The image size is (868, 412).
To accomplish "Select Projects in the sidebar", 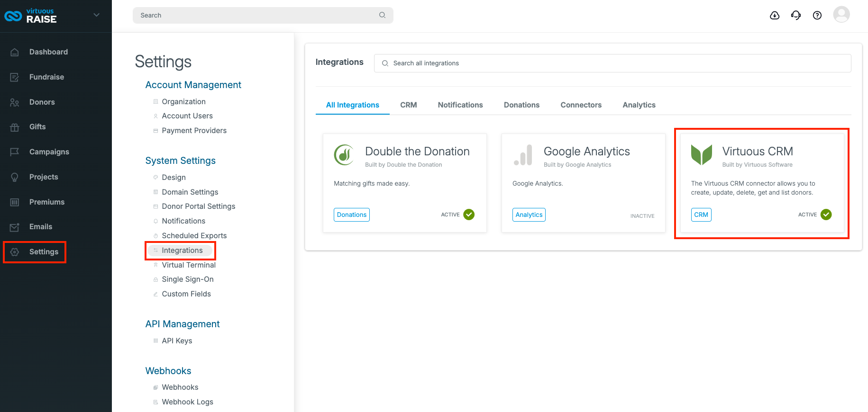I will 44,177.
